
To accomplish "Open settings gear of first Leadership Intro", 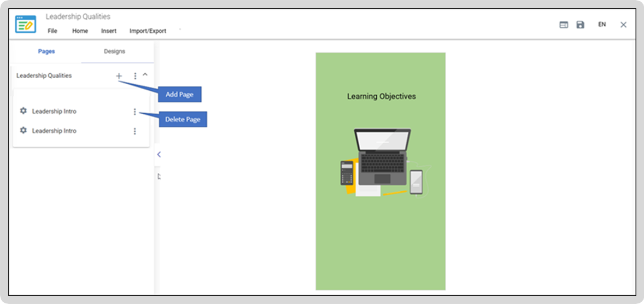I will [24, 111].
